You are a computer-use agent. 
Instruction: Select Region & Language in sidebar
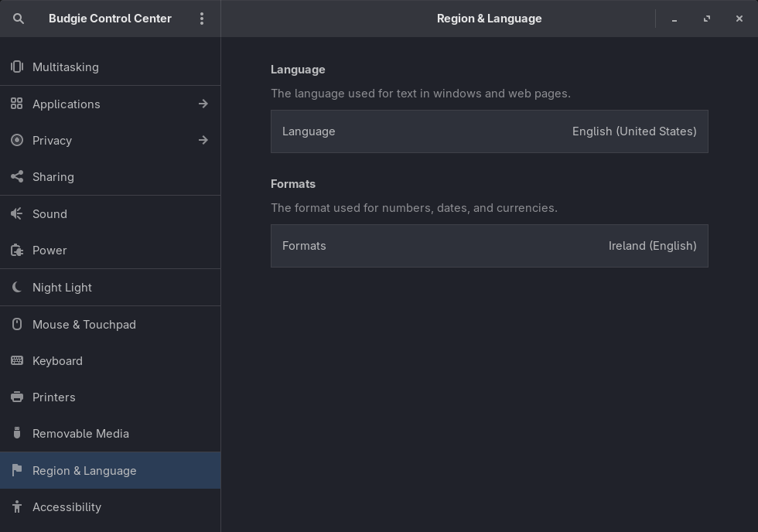pyautogui.click(x=84, y=471)
